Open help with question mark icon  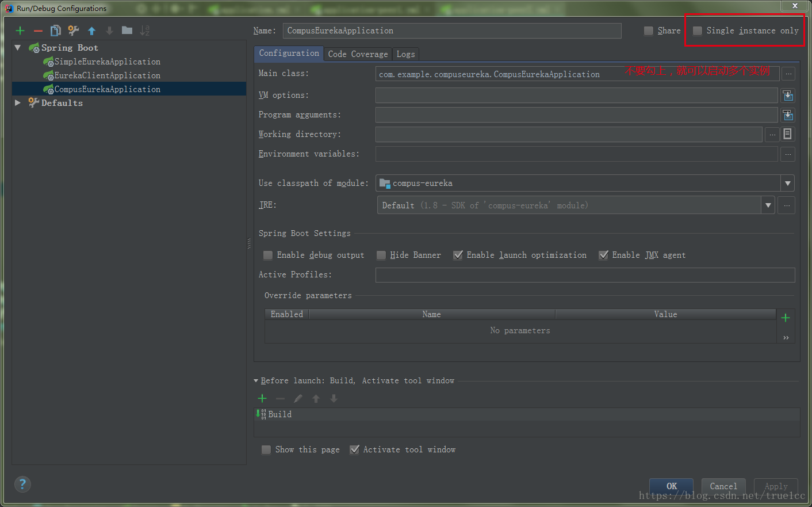(22, 484)
